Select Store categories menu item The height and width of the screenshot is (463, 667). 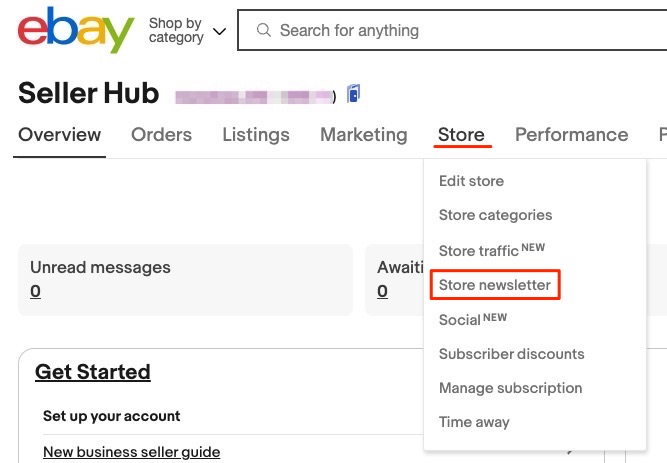pyautogui.click(x=495, y=215)
